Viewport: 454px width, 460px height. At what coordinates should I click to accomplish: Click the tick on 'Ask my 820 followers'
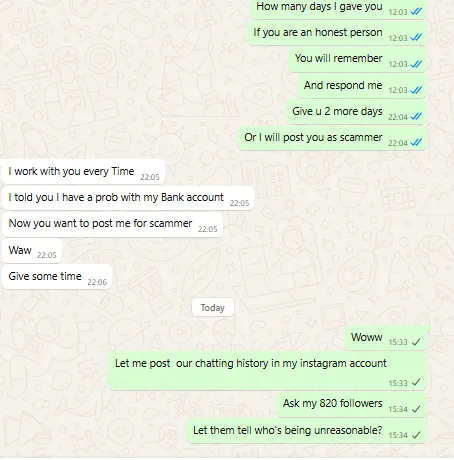pos(416,409)
